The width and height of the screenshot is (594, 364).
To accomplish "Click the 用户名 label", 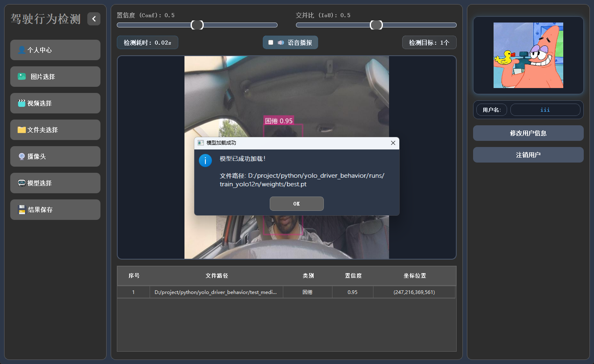I will coord(492,110).
